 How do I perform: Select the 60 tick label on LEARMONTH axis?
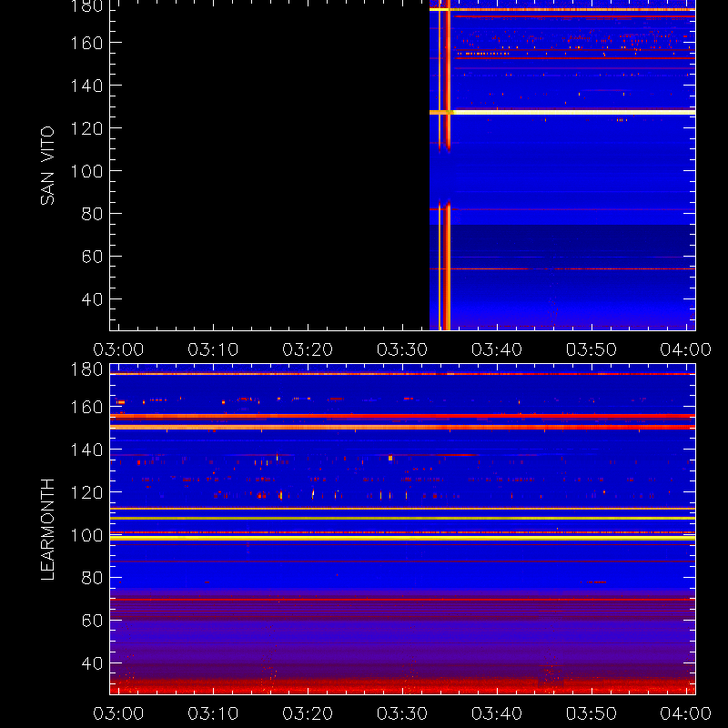[x=92, y=621]
